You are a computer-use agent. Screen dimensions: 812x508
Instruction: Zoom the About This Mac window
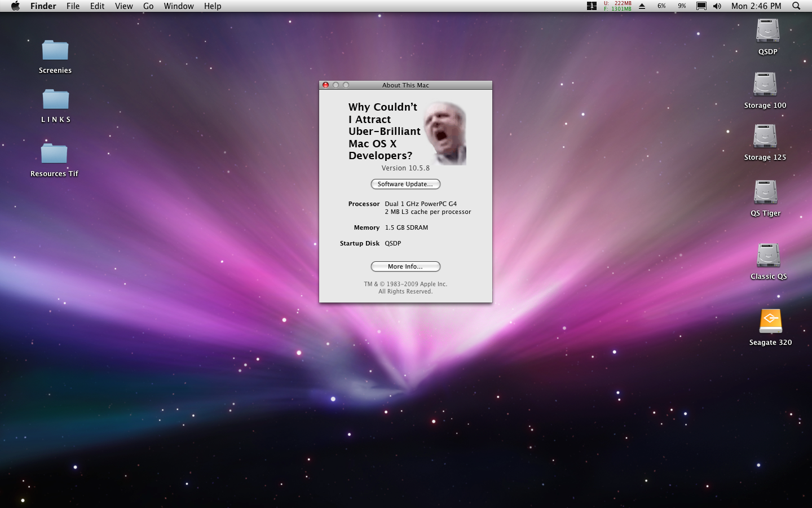click(346, 85)
